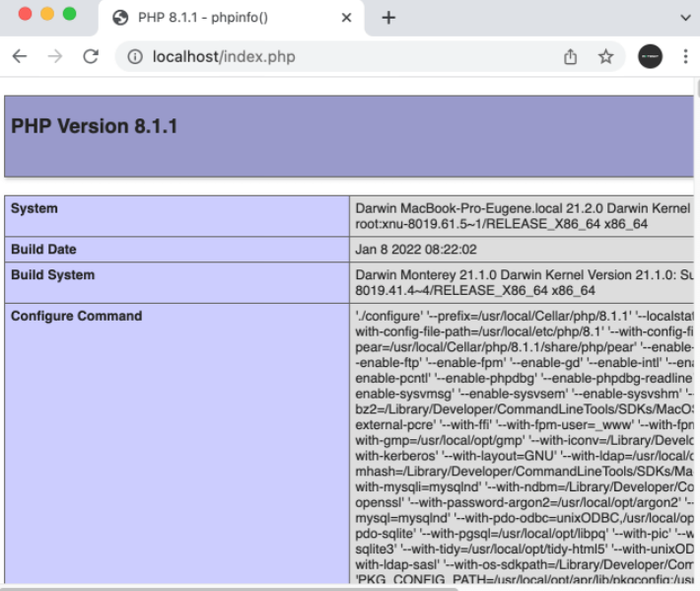700x591 pixels.
Task: Expand the tab search chevron
Action: (686, 18)
